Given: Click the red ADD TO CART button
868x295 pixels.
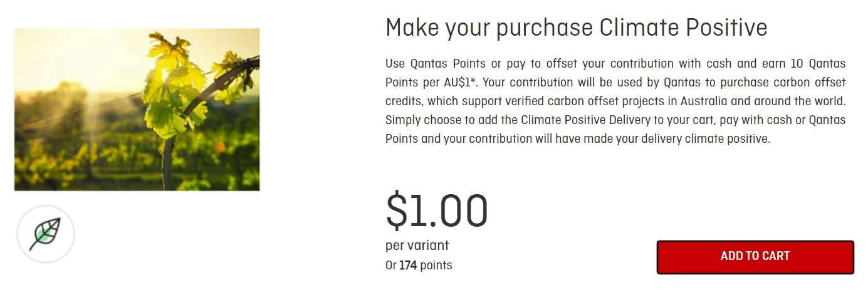Looking at the screenshot, I should [x=755, y=257].
